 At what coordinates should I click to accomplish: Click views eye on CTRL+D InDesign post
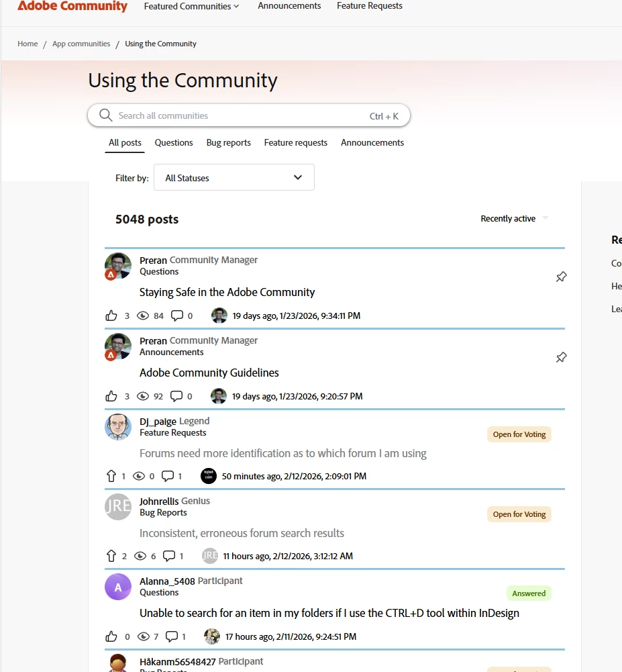143,636
